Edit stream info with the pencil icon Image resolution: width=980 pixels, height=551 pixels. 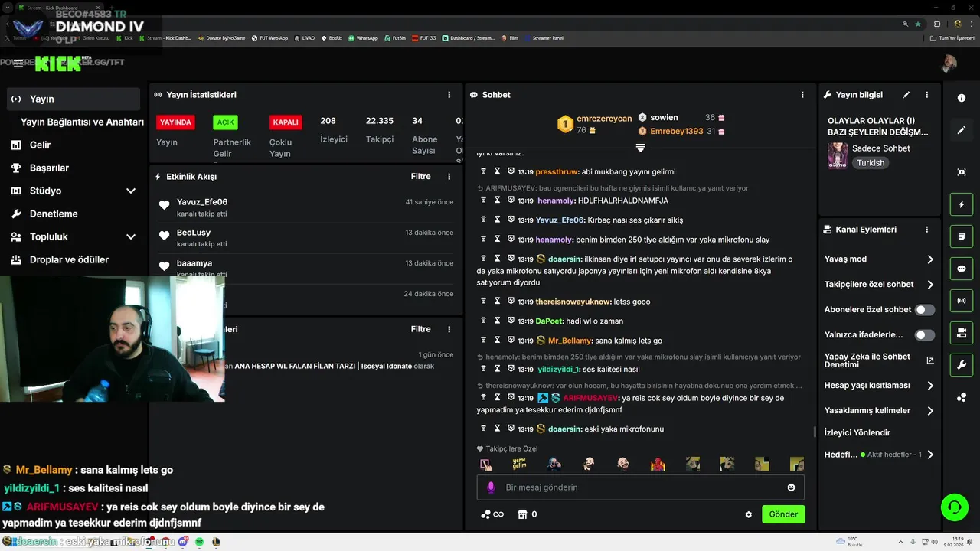(906, 95)
